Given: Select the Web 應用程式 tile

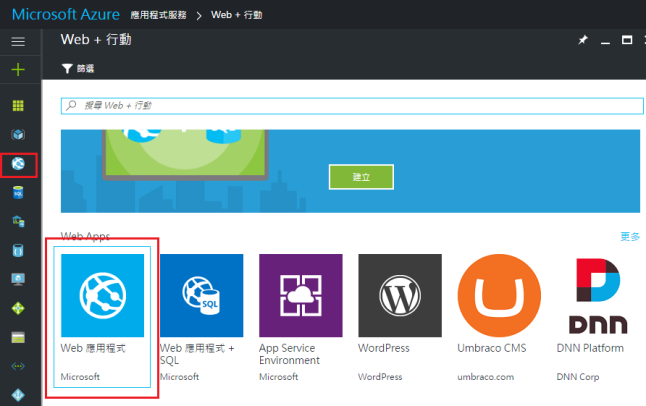Looking at the screenshot, I should click(x=102, y=317).
